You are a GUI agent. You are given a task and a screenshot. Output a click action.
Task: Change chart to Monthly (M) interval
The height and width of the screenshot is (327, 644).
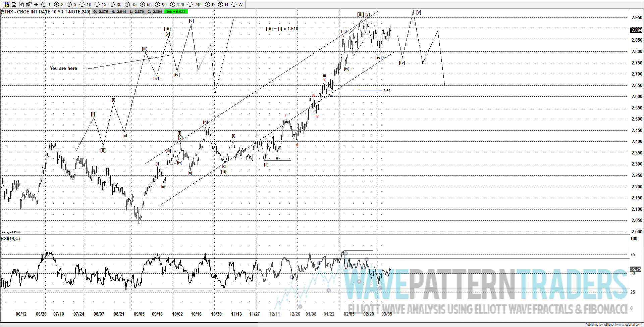[223, 4]
